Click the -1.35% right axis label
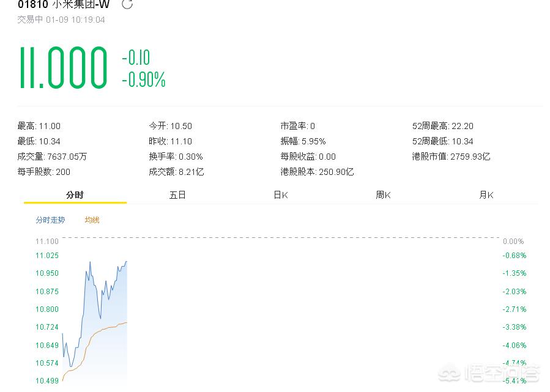Image resolution: width=550 pixels, height=392 pixels. pyautogui.click(x=515, y=273)
